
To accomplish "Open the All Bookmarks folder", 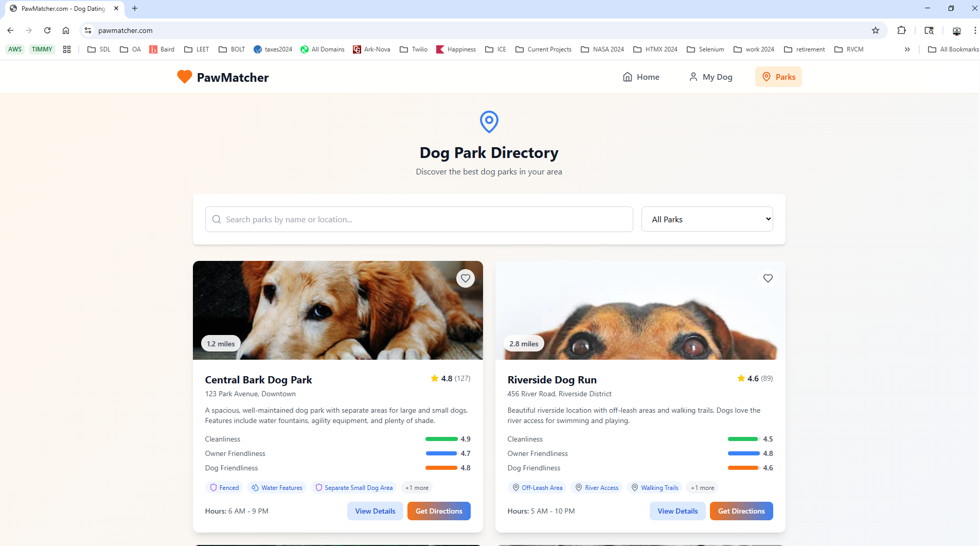I will (x=953, y=49).
